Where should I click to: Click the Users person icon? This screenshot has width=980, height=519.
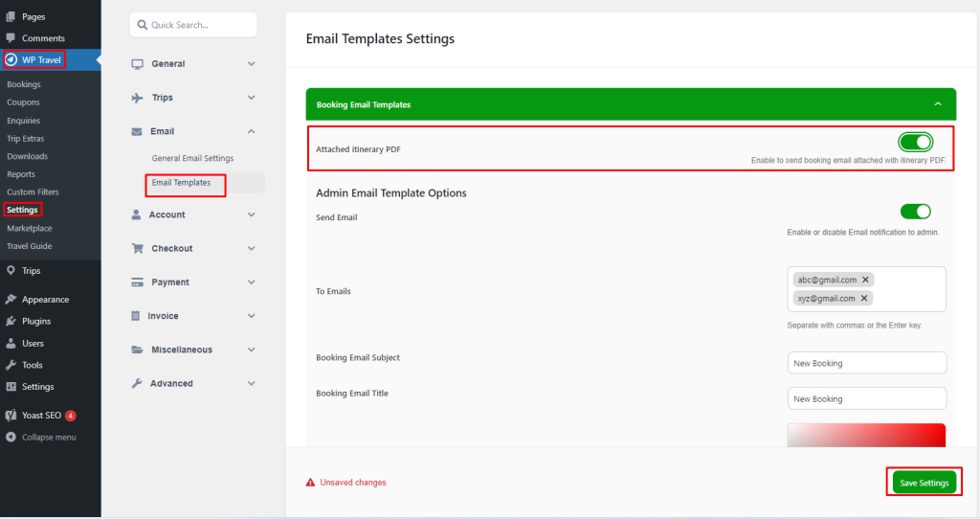11,344
